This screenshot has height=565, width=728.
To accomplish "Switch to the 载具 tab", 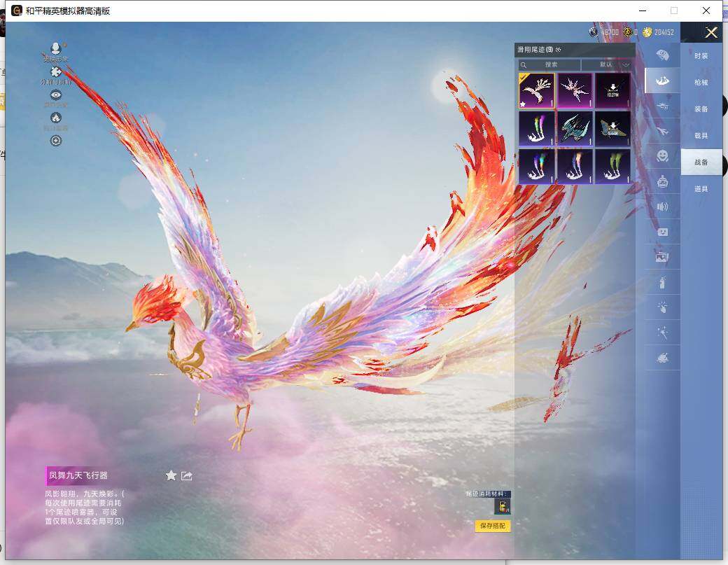I will (x=701, y=136).
